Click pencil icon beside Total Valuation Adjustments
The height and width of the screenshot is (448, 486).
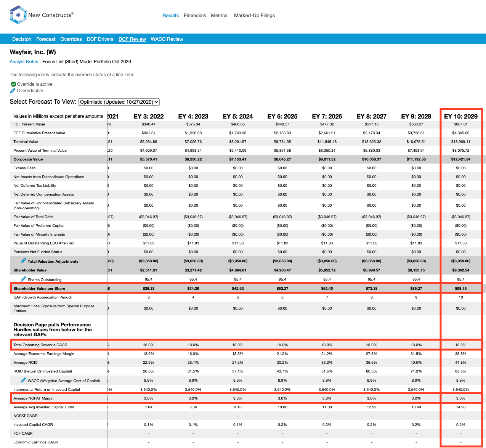coord(23,261)
